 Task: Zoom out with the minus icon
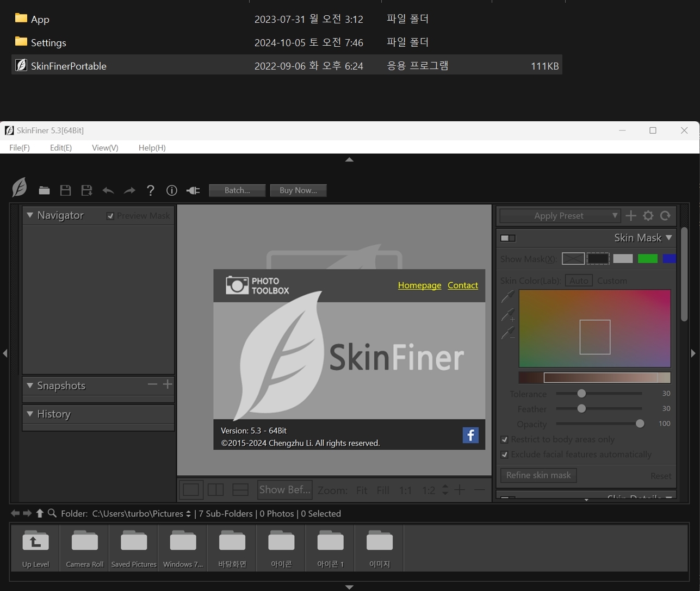[479, 490]
